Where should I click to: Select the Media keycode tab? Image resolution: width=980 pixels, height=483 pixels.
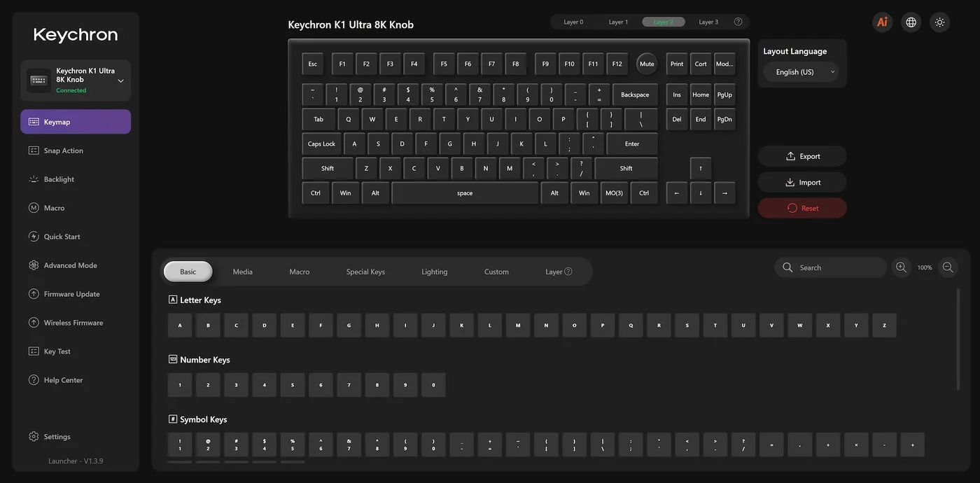click(x=243, y=272)
